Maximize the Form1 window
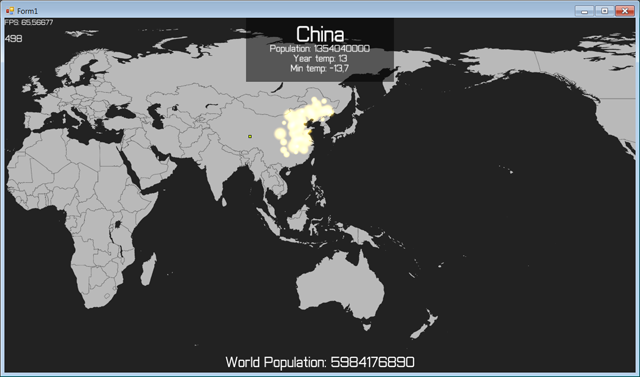 (x=604, y=11)
